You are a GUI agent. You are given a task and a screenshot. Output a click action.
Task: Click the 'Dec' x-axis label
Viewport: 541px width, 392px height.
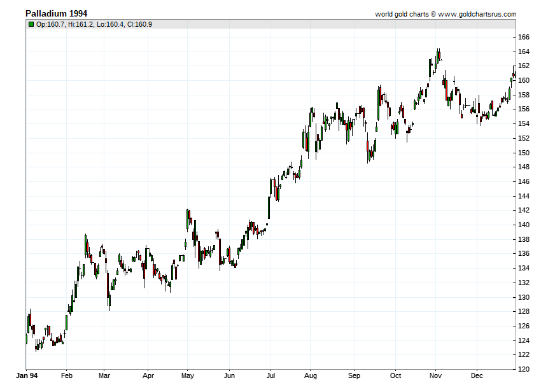[477, 375]
